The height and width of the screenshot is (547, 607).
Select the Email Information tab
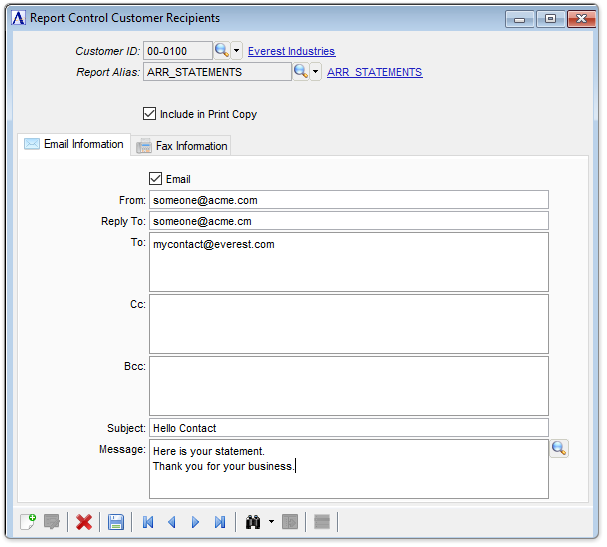[x=74, y=144]
